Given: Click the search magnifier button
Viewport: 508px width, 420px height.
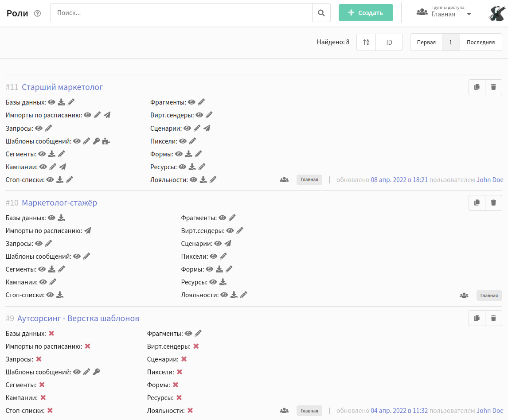Looking at the screenshot, I should click(x=321, y=13).
